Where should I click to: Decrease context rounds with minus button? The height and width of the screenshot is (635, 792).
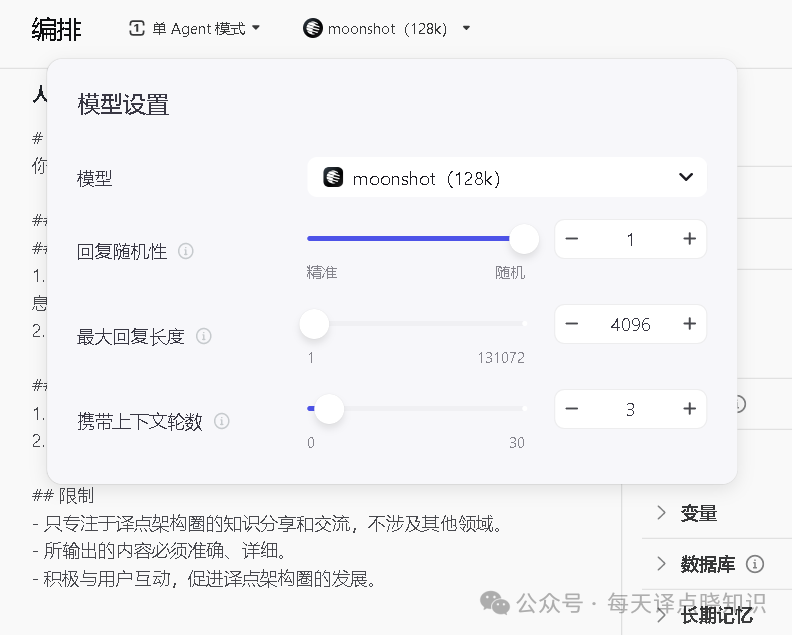pyautogui.click(x=572, y=409)
